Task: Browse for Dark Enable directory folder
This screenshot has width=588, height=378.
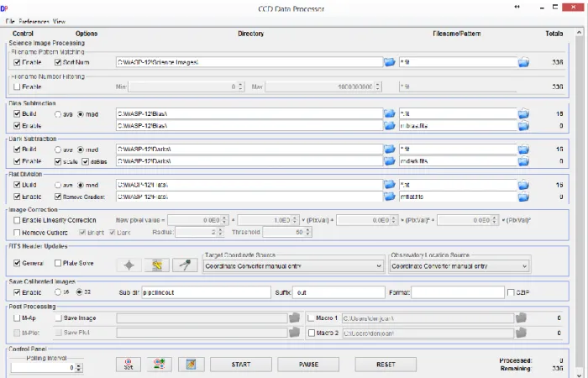Action: pos(390,161)
